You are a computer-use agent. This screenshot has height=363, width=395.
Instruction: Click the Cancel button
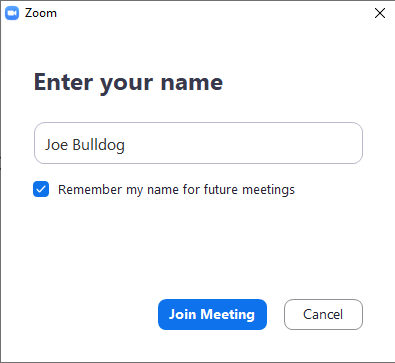(323, 314)
